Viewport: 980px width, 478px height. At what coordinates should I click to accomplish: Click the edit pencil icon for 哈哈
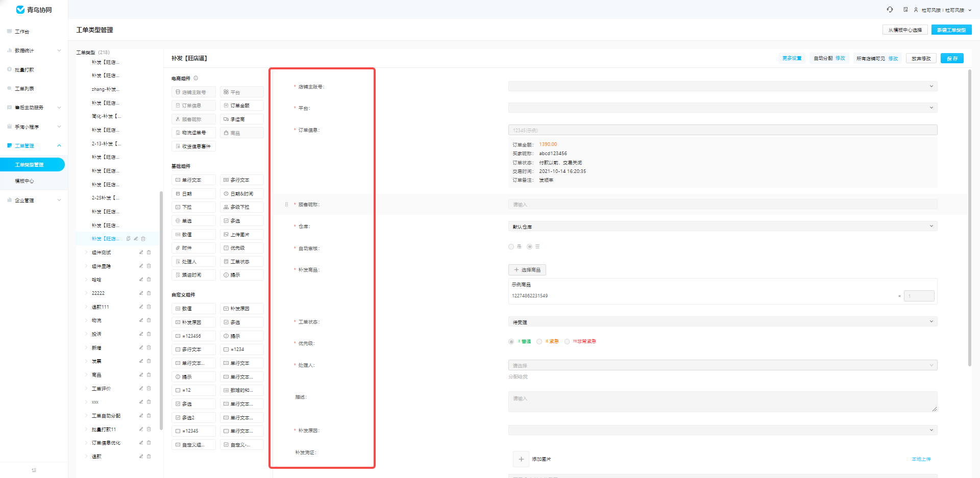click(141, 280)
